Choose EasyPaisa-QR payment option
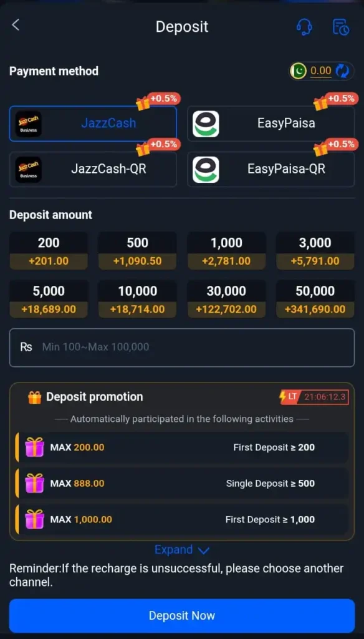This screenshot has height=639, width=364. [271, 169]
